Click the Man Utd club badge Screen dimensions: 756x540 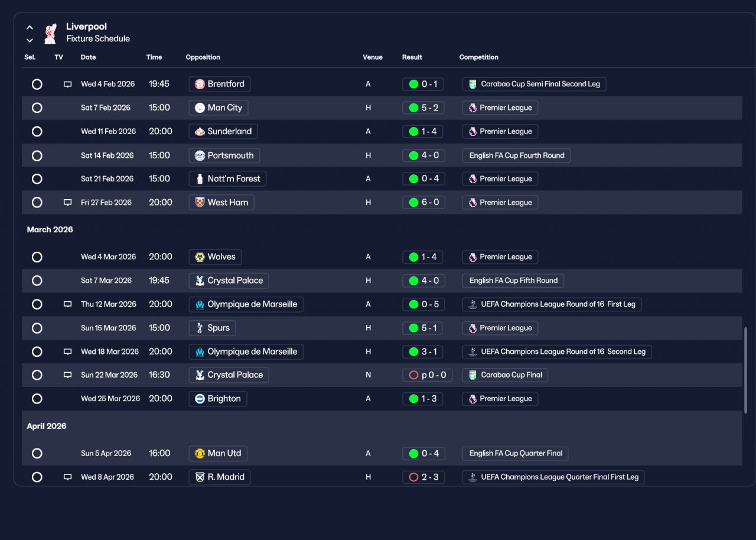(200, 453)
